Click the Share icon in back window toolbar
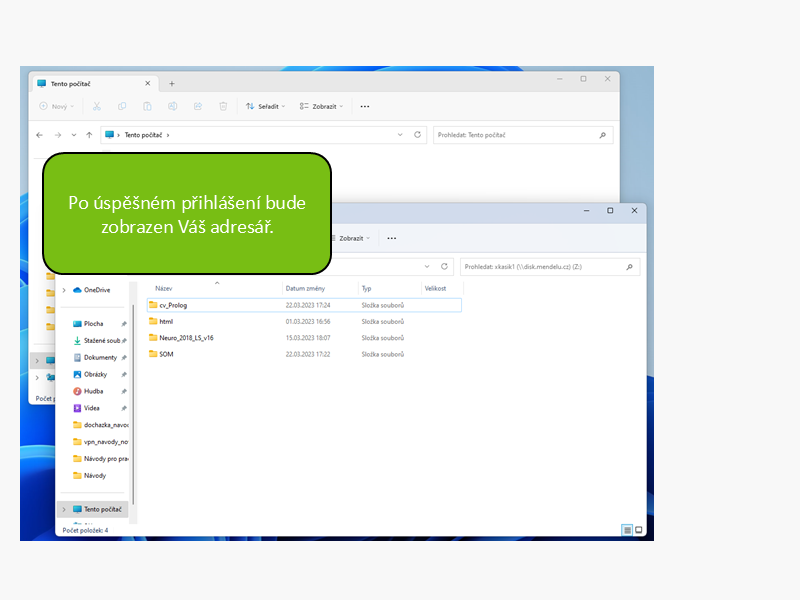800x600 pixels. click(198, 106)
